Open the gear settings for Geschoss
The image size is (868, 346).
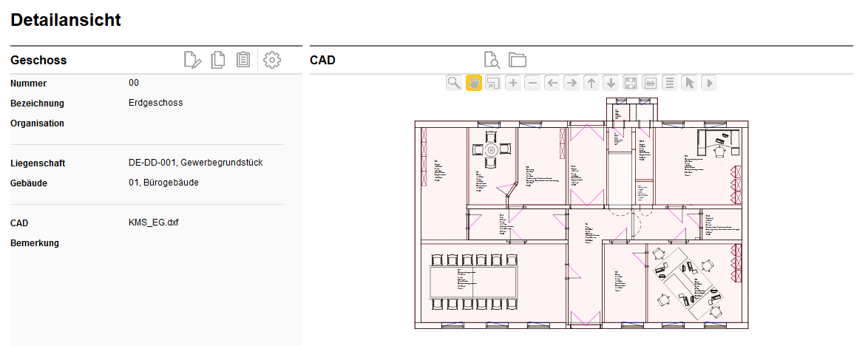[272, 60]
